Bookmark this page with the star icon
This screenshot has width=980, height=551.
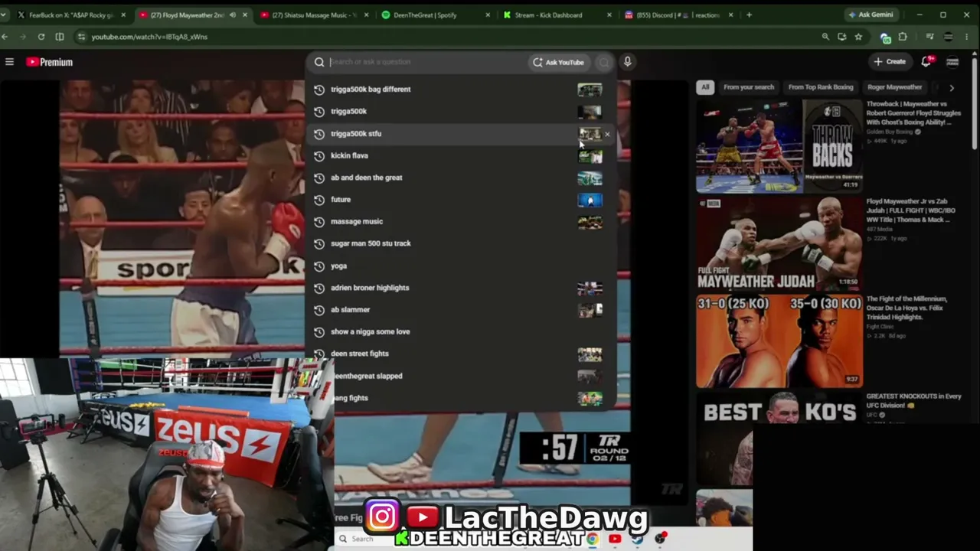tap(858, 37)
